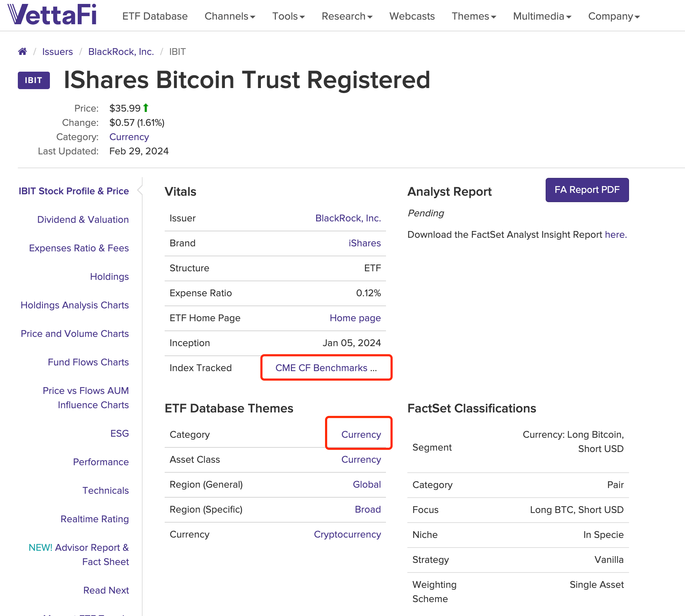
Task: Expand the Multimedia dropdown
Action: (542, 16)
